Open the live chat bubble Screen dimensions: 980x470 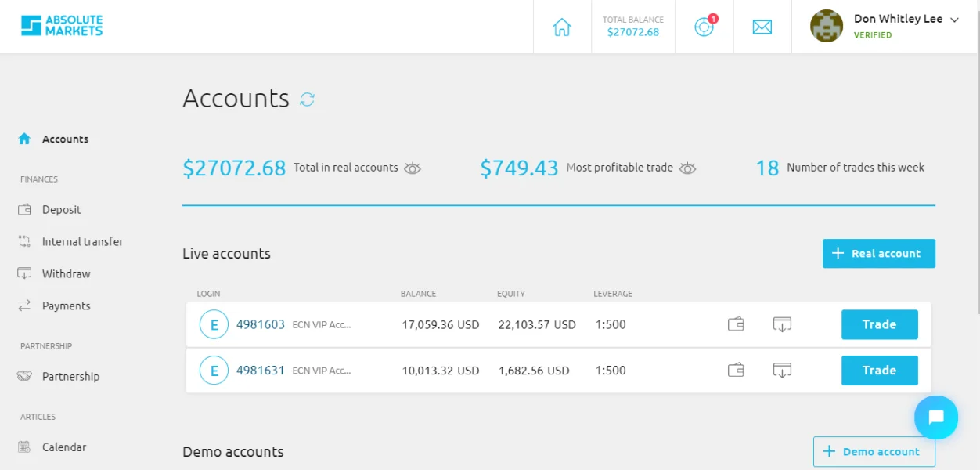pos(935,418)
